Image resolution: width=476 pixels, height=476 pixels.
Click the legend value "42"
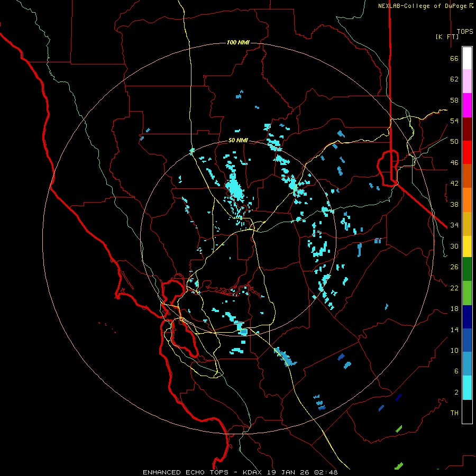tap(454, 183)
